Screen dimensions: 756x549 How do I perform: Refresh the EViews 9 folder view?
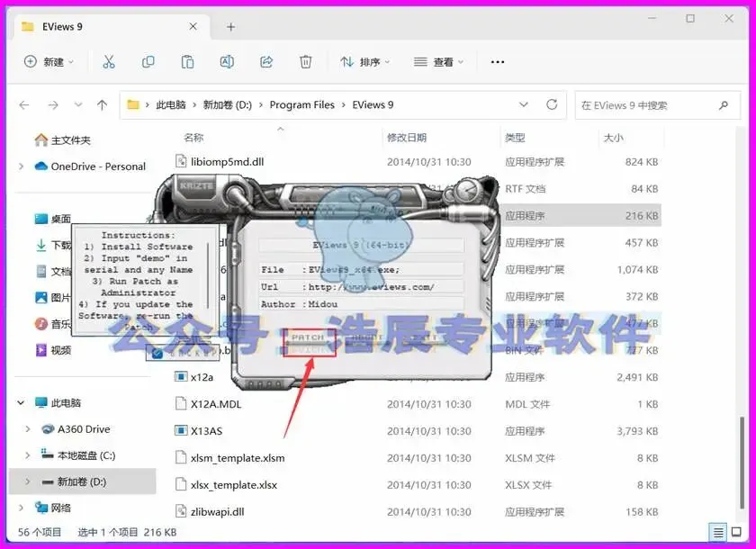pos(552,104)
